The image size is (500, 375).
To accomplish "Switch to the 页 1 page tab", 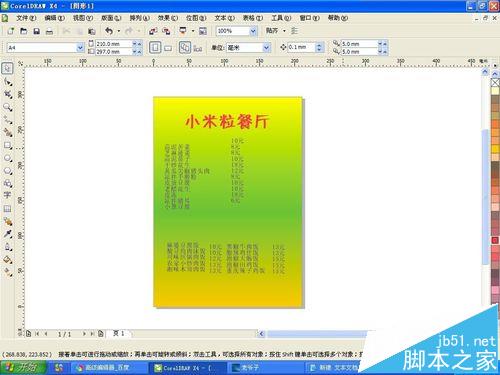I will click(118, 333).
